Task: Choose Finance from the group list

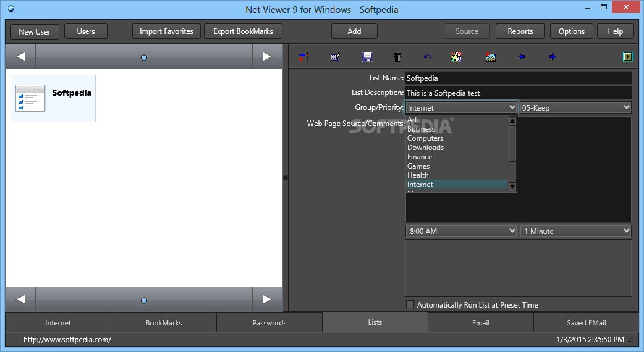Action: point(457,157)
